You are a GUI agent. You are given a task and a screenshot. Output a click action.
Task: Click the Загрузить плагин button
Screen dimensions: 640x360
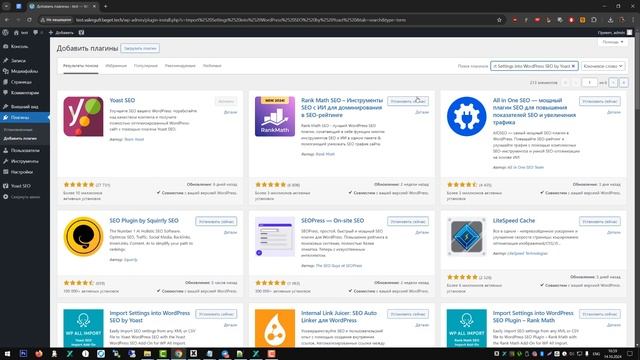point(140,48)
